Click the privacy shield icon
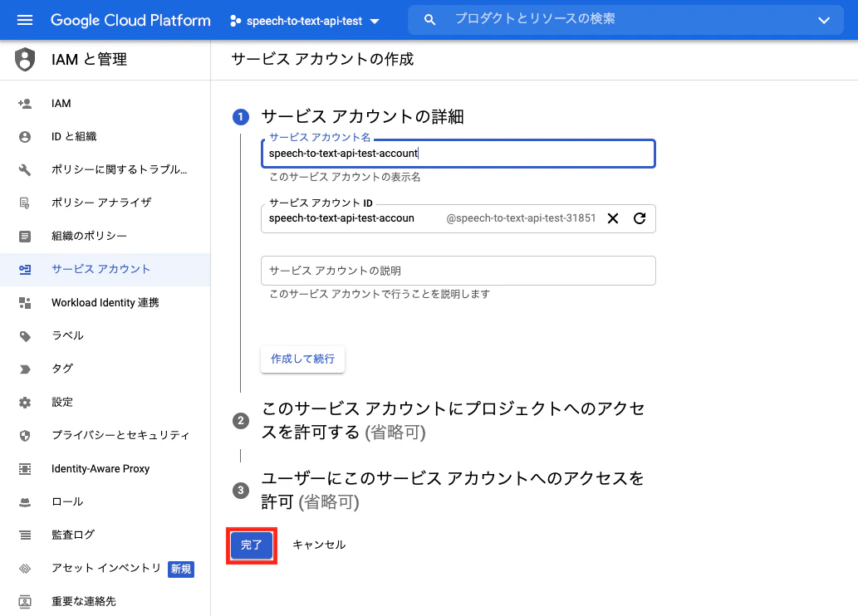This screenshot has width=858, height=616. coord(25,436)
